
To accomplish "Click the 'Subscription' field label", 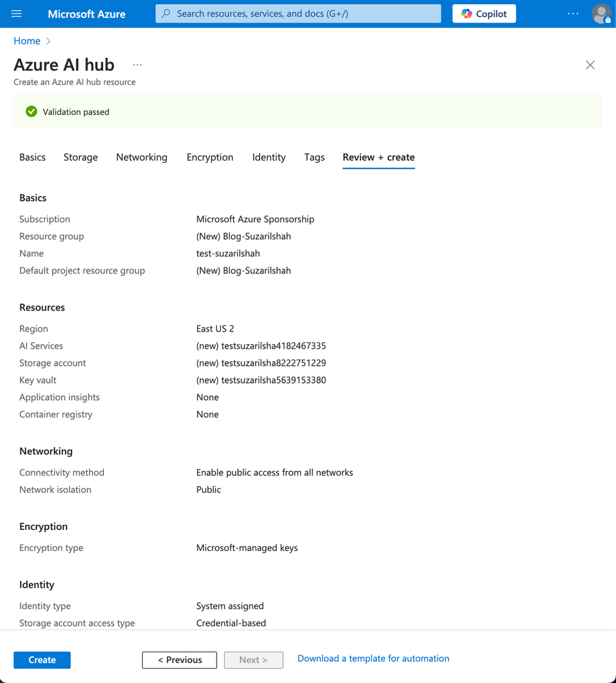I will (44, 219).
